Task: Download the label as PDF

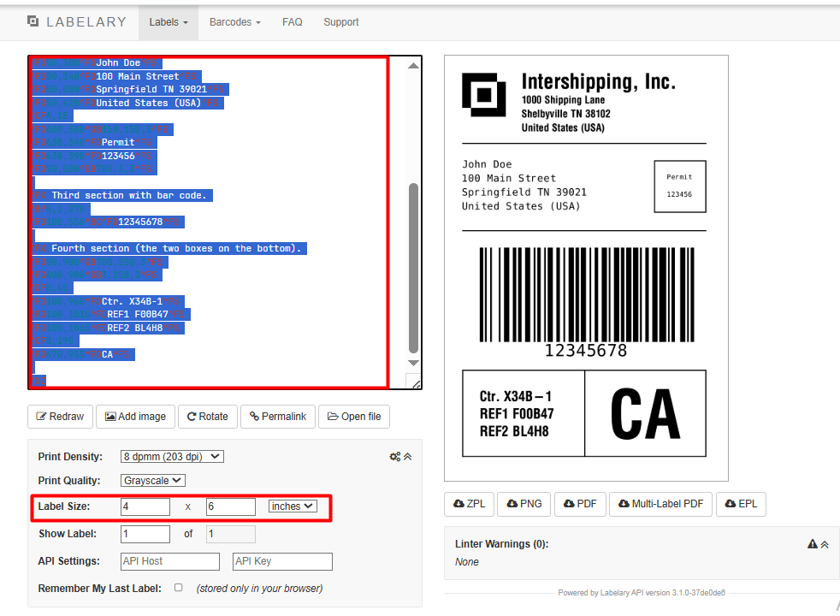Action: [x=579, y=504]
